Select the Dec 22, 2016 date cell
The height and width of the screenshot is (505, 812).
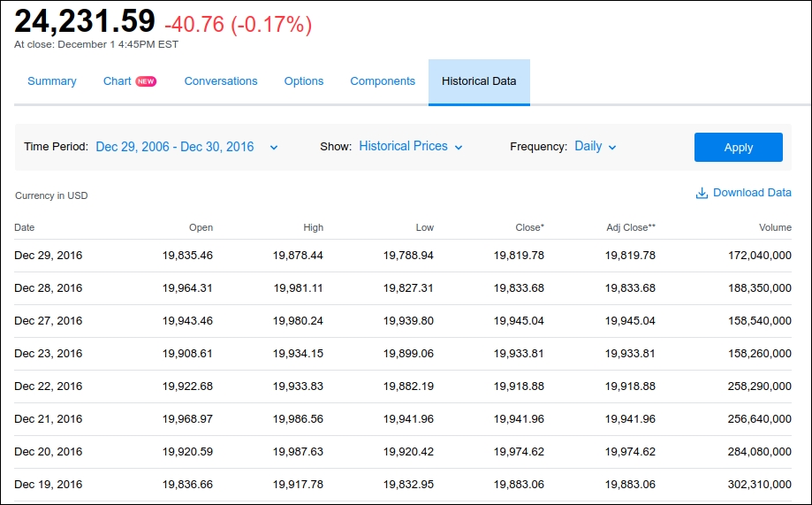tap(49, 386)
